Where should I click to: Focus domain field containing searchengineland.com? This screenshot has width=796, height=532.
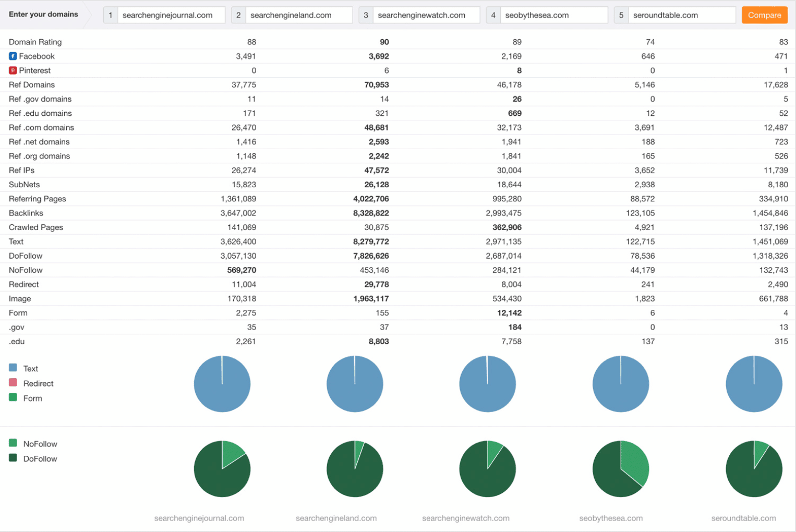click(299, 15)
